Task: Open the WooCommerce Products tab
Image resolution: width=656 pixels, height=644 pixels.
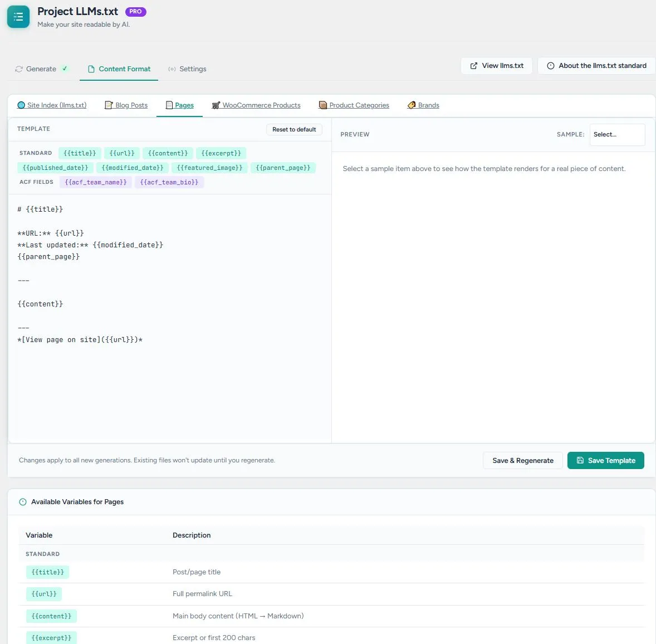Action: 256,105
